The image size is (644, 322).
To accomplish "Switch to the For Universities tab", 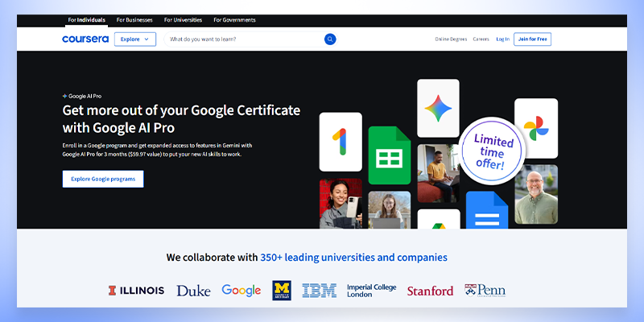I will [x=184, y=19].
